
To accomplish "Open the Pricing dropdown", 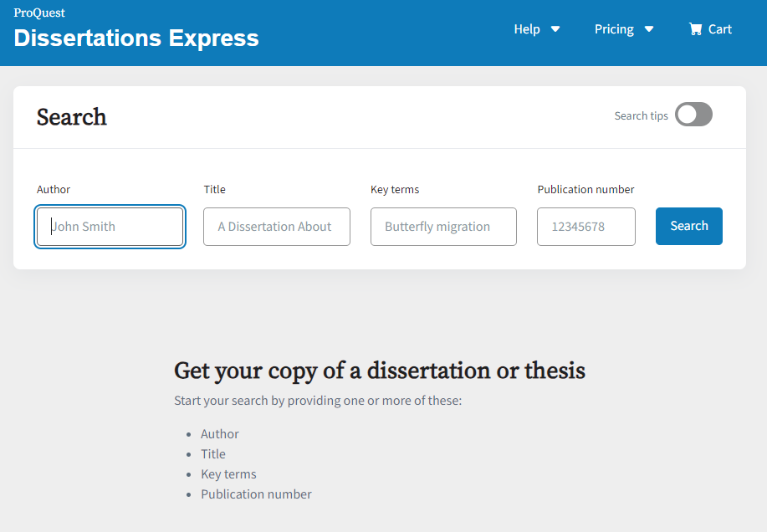I will [x=624, y=28].
